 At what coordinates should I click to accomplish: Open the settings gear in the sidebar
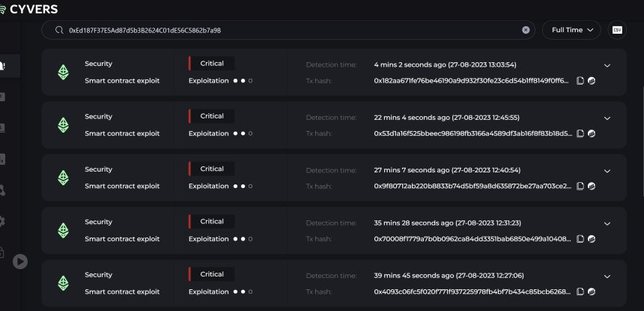coord(4,221)
